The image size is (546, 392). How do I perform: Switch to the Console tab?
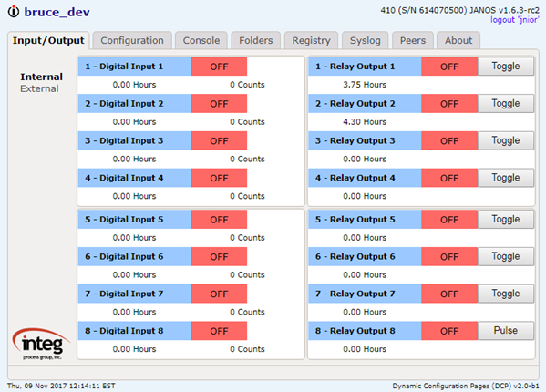pos(201,40)
